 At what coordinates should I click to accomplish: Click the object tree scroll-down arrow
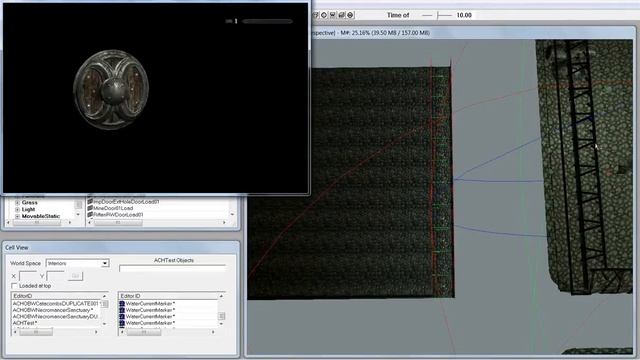[78, 215]
